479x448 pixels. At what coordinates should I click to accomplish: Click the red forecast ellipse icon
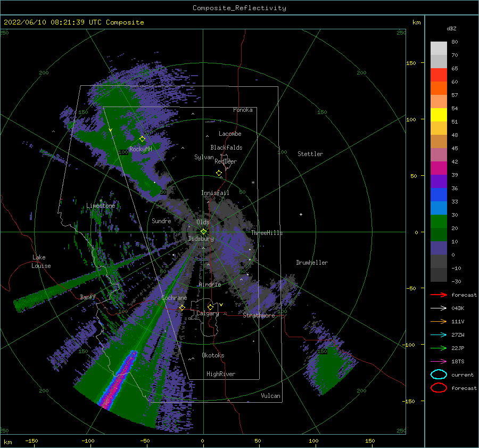pos(439,388)
